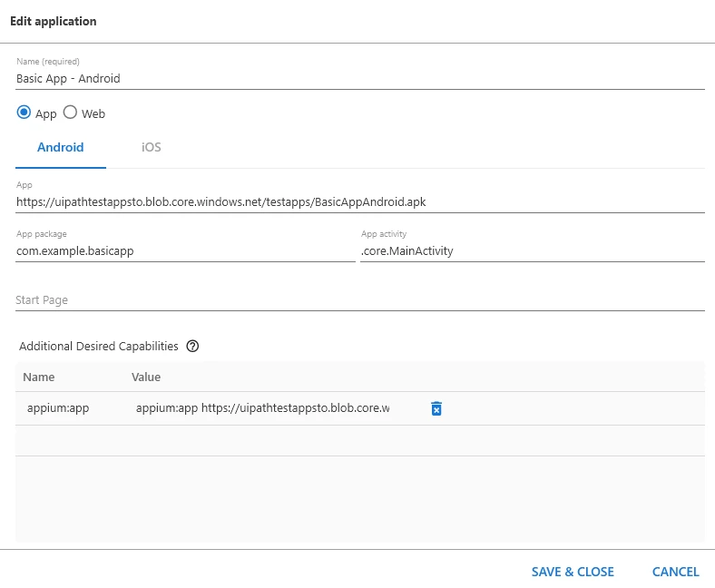
Task: Delete the appium:app capability row
Action: [436, 408]
